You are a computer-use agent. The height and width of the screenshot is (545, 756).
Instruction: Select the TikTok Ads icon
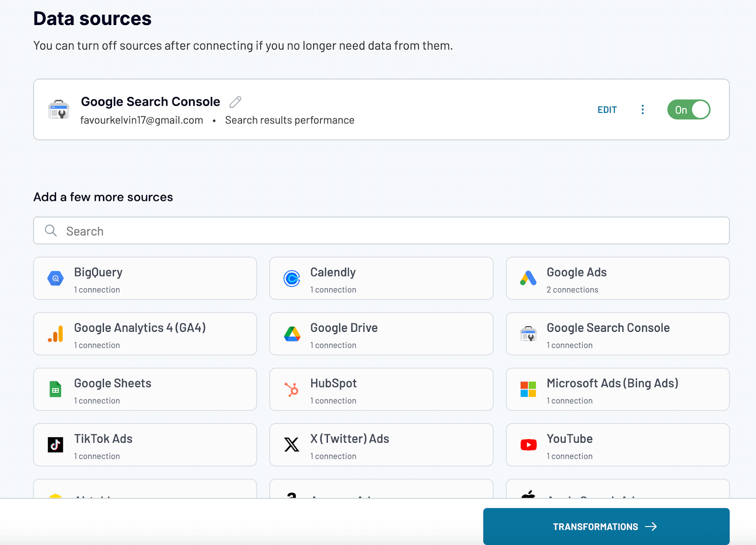pyautogui.click(x=55, y=445)
